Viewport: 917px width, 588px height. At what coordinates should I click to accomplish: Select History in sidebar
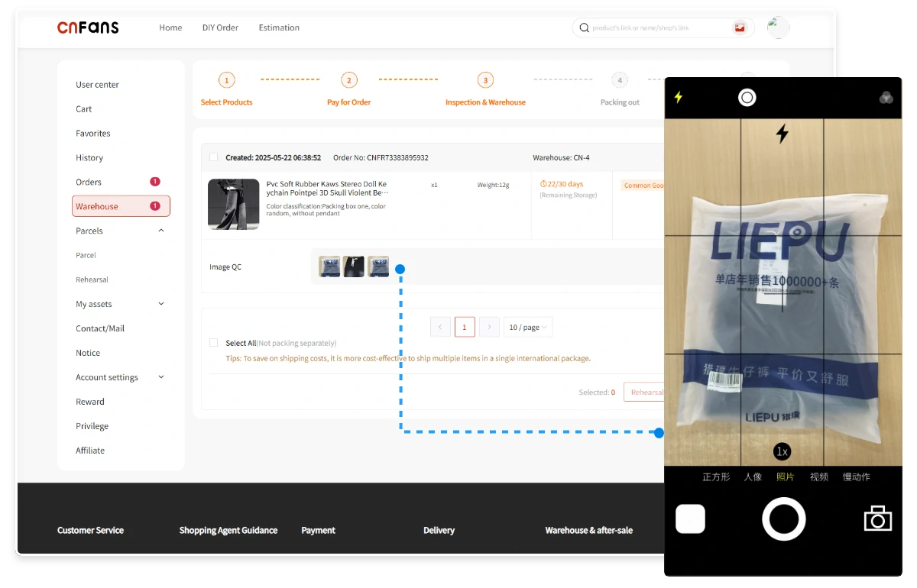tap(89, 158)
